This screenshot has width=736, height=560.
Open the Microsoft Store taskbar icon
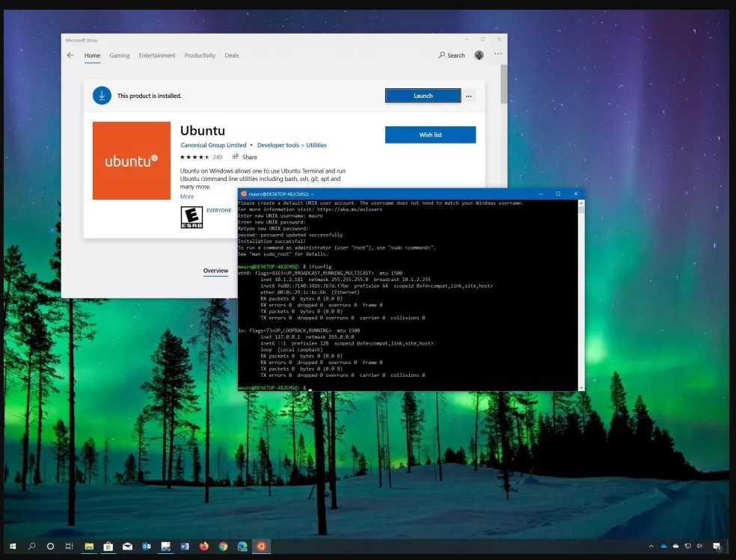(108, 547)
